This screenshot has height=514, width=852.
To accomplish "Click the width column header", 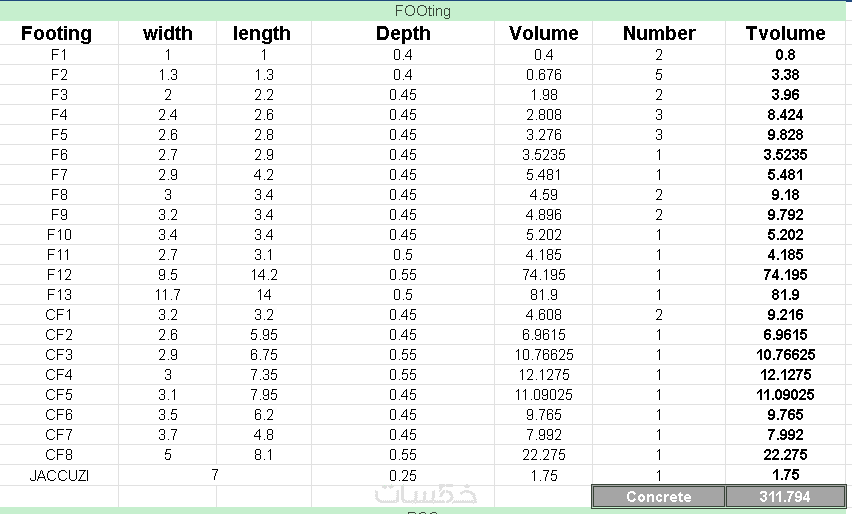I will coord(168,33).
